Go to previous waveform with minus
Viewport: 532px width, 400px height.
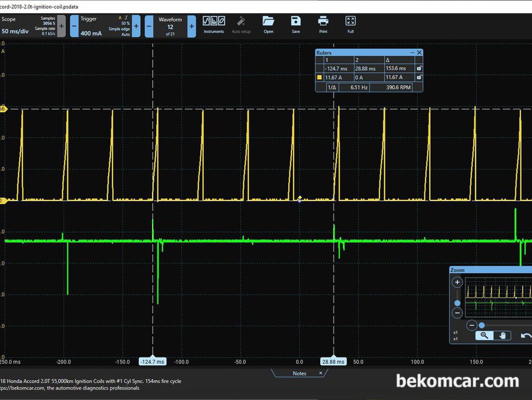click(x=149, y=26)
